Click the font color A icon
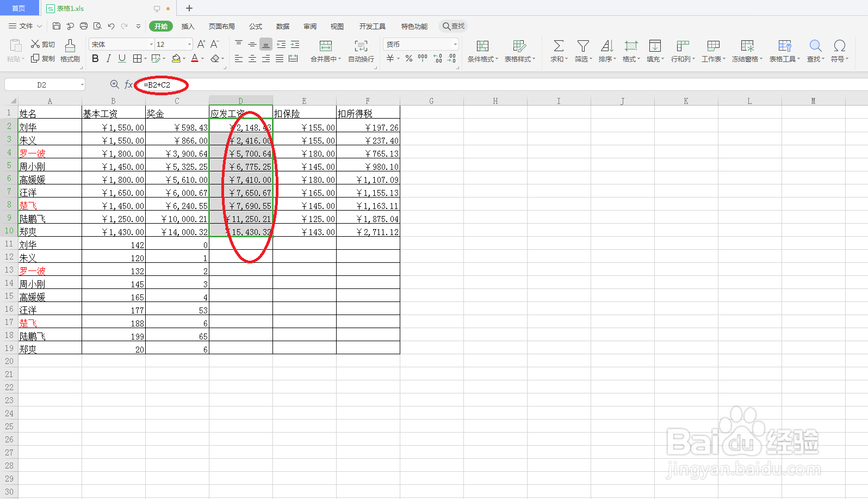This screenshot has height=499, width=868. (195, 58)
